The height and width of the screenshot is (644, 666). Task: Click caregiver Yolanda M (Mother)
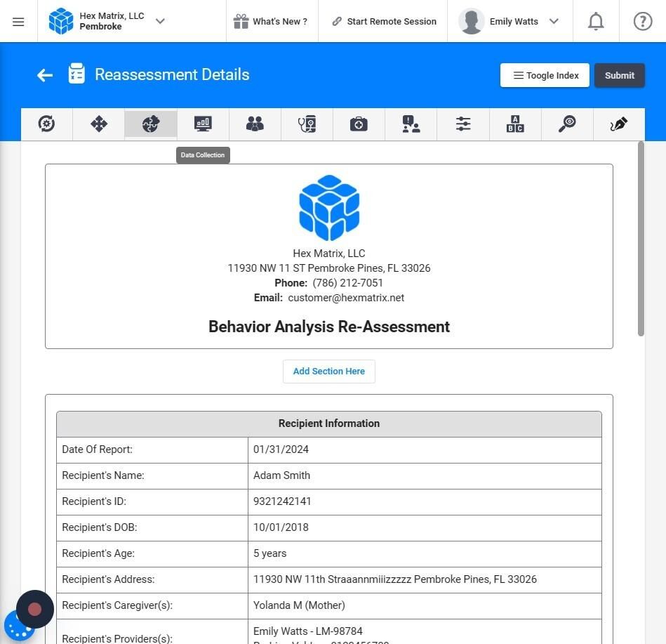[299, 605]
